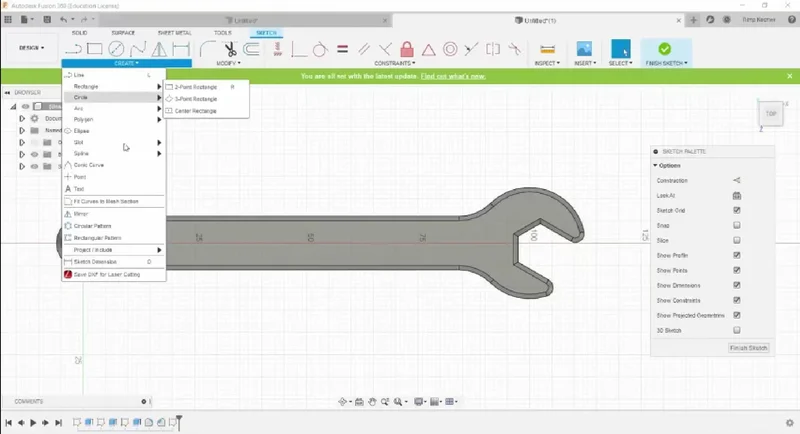The image size is (800, 434).
Task: Open the MODIFY dropdown menu
Action: [228, 63]
